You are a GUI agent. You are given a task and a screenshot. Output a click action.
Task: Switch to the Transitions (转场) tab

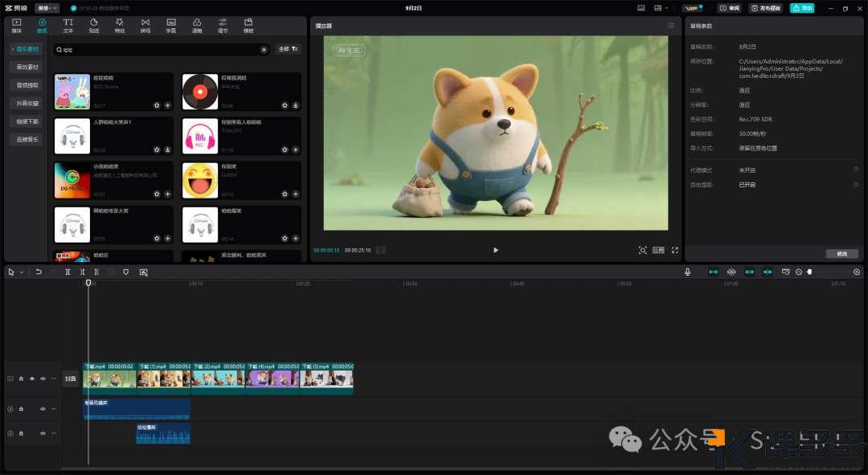pos(145,25)
